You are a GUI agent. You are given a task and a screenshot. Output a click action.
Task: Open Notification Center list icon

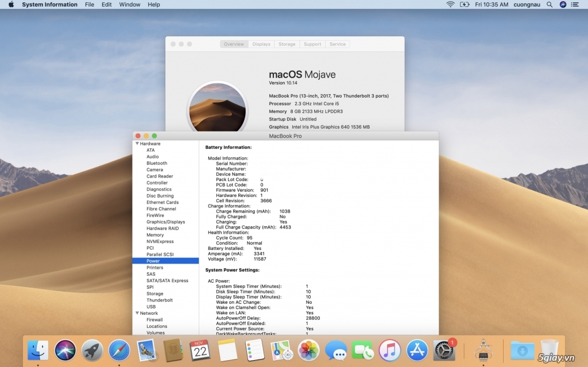pyautogui.click(x=575, y=5)
